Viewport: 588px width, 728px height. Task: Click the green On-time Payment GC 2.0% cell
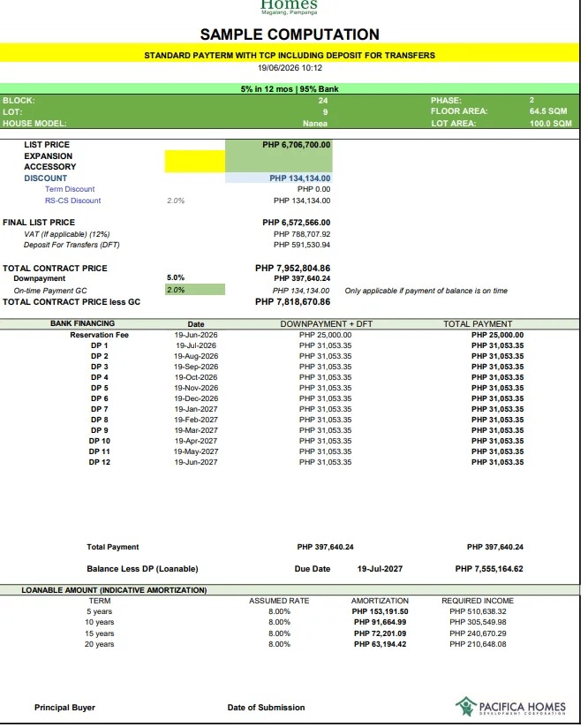coord(195,290)
